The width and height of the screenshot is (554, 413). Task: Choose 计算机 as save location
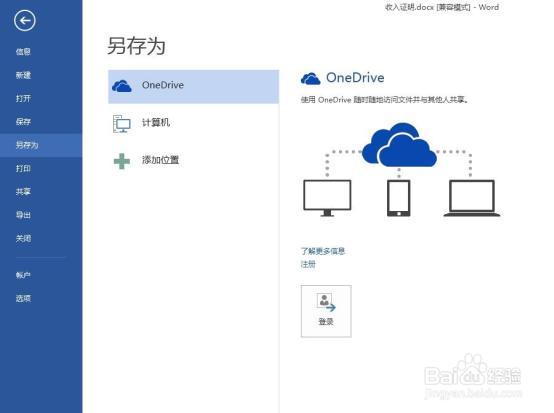[x=193, y=124]
